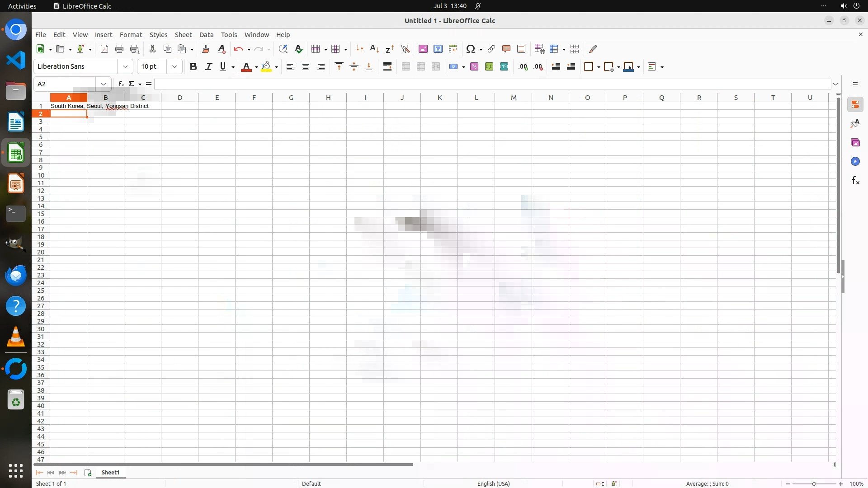Click the formula input line
868x488 pixels.
click(x=492, y=84)
